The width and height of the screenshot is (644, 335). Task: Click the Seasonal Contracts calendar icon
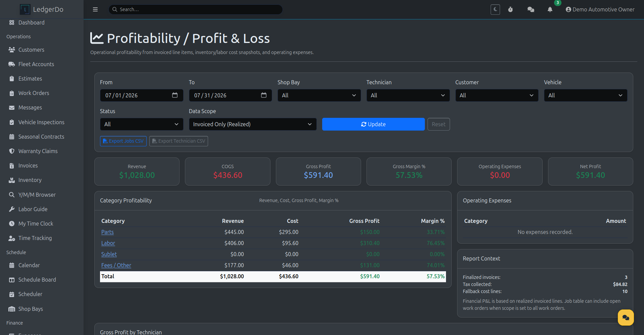click(x=12, y=137)
